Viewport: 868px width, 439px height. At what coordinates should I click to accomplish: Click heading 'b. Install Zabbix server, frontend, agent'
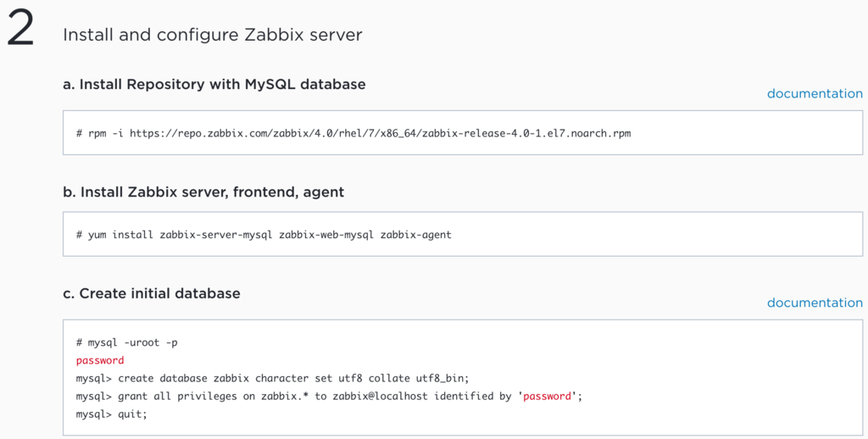pyautogui.click(x=203, y=192)
